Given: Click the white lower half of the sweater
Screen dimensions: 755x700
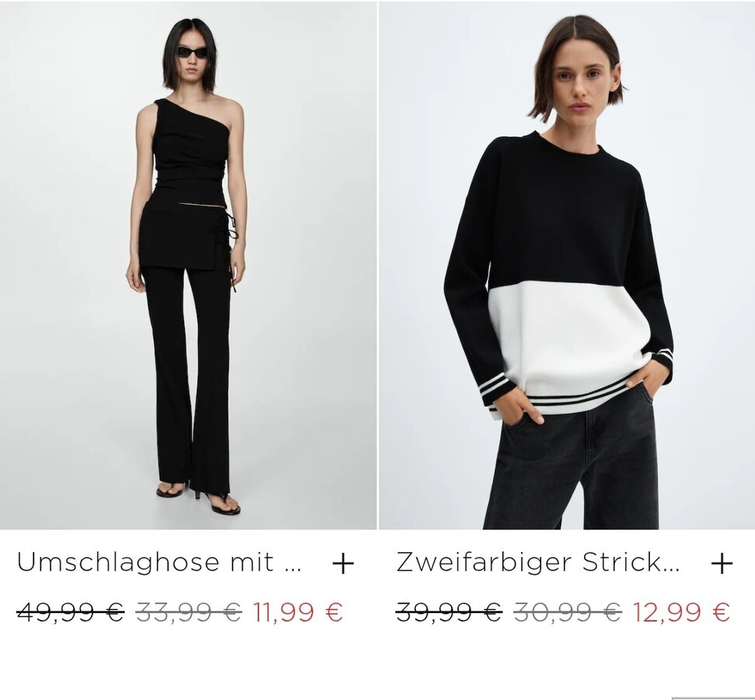Looking at the screenshot, I should pyautogui.click(x=568, y=338).
